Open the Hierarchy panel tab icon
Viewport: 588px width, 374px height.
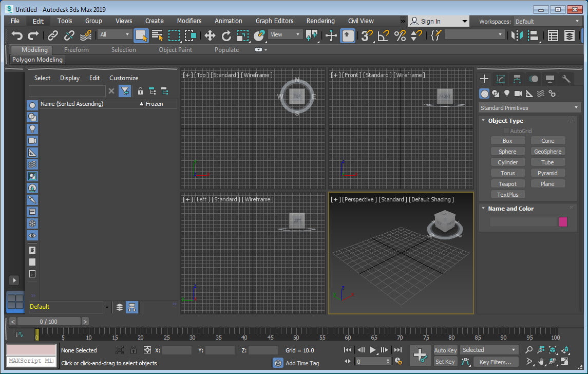(x=517, y=79)
